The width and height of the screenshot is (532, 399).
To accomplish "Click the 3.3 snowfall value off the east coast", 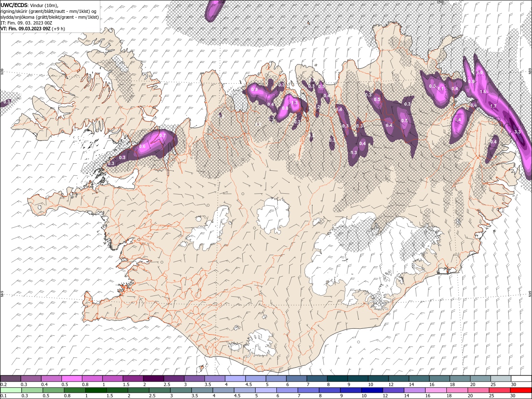I will click(x=517, y=132).
